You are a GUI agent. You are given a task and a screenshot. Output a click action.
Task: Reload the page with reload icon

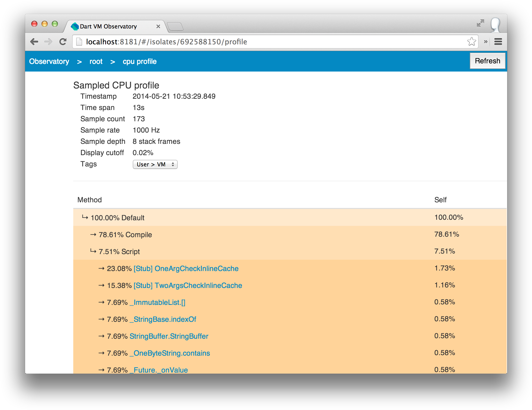pos(63,42)
